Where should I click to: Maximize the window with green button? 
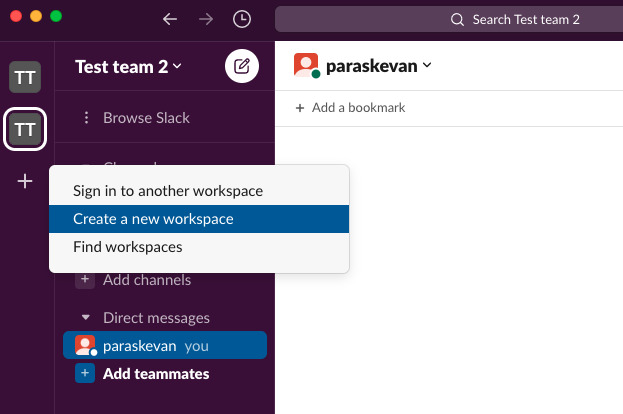(x=56, y=16)
